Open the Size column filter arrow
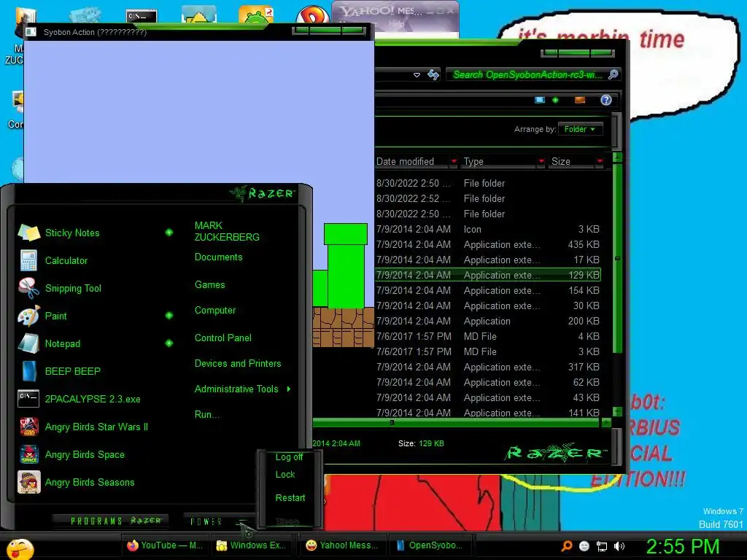Viewport: 747px width, 560px height. pyautogui.click(x=600, y=161)
